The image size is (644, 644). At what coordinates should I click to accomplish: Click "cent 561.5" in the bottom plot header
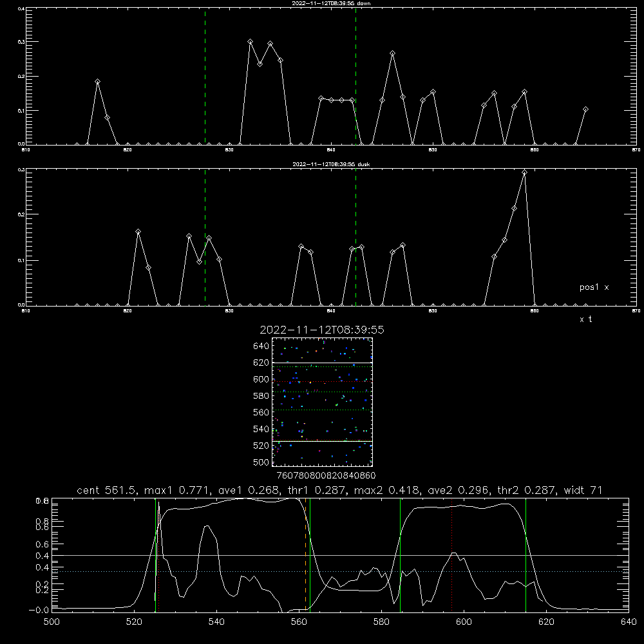click(x=106, y=490)
